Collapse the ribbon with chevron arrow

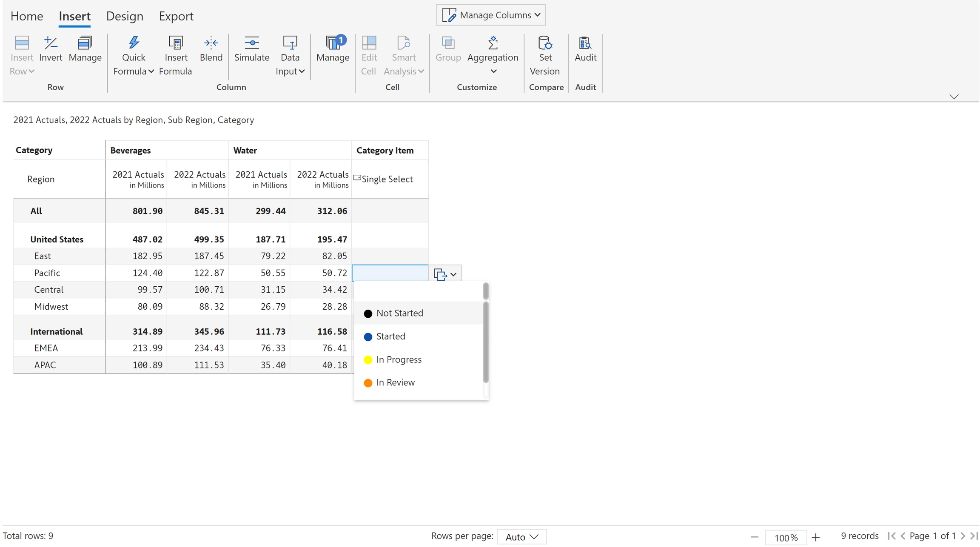click(954, 97)
